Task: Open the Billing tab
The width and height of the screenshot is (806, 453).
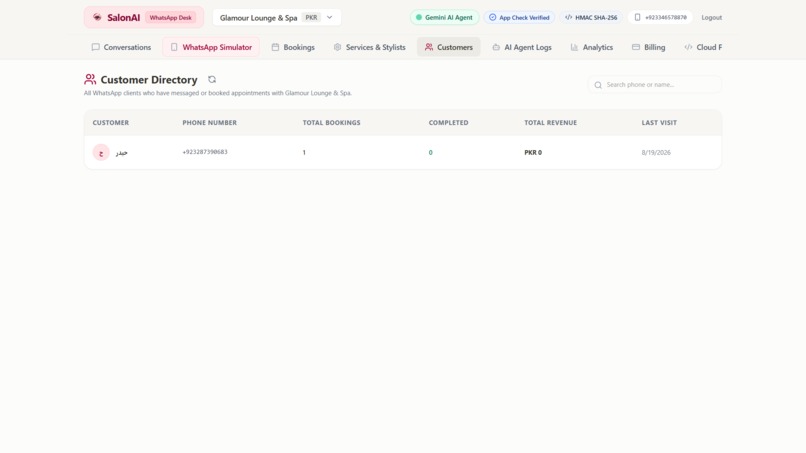Action: tap(649, 47)
